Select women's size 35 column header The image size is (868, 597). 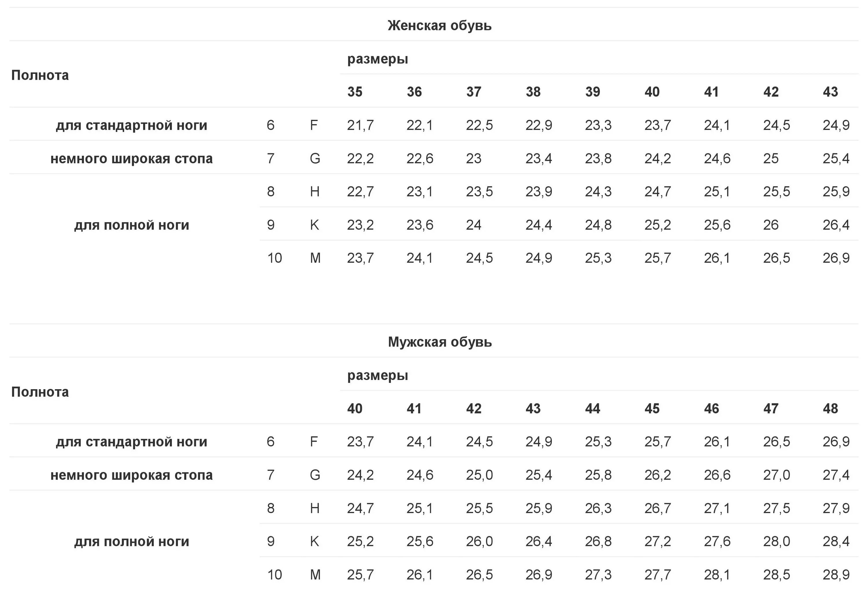point(354,92)
